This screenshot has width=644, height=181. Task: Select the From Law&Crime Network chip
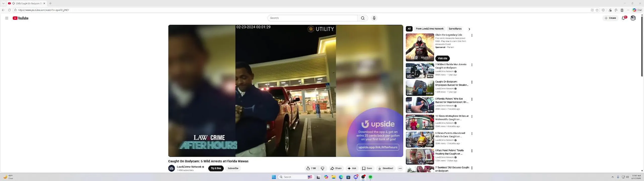[429, 29]
